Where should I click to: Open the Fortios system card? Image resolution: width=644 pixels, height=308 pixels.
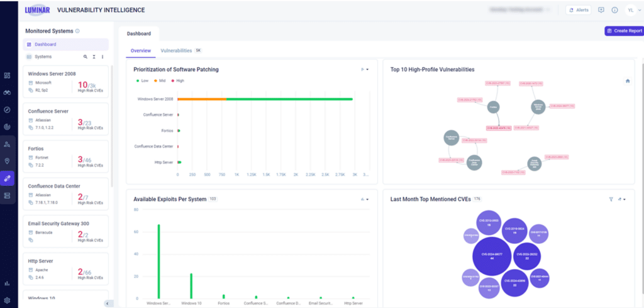[65, 157]
